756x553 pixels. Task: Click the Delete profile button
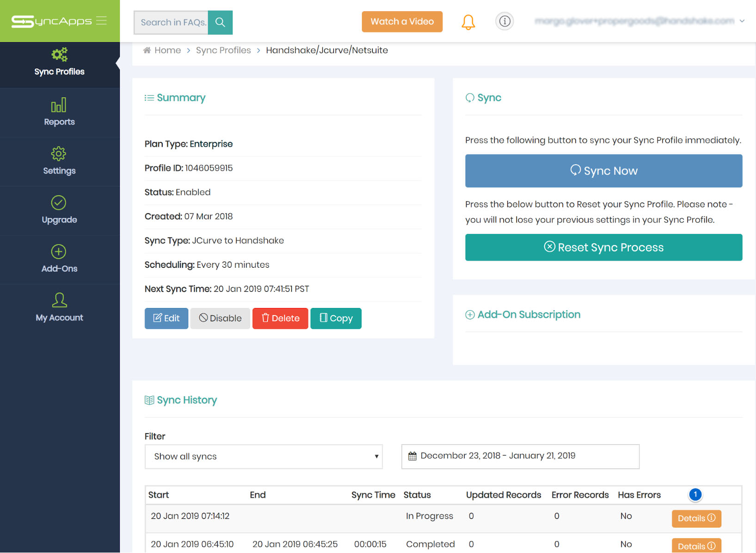pos(280,318)
